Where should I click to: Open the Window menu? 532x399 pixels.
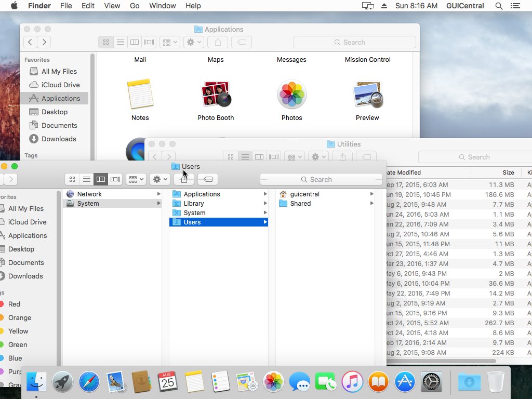point(163,6)
